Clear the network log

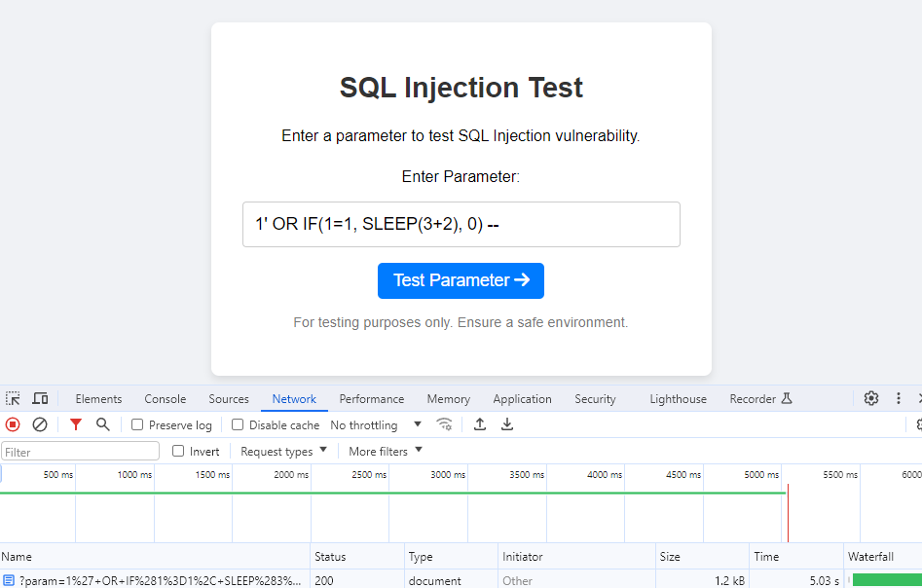tap(40, 424)
